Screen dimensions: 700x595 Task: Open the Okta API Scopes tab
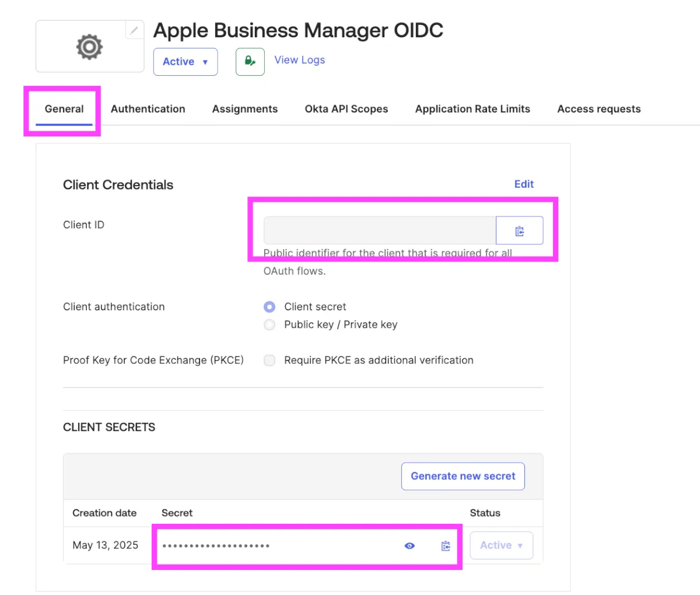(346, 109)
